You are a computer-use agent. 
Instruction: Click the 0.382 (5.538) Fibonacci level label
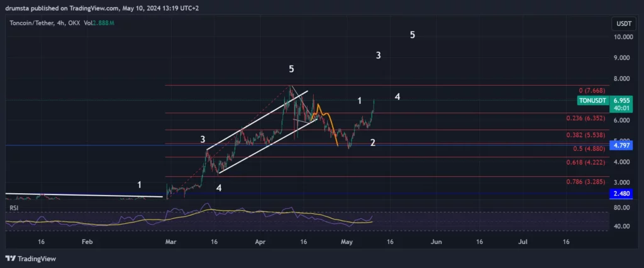(x=586, y=135)
